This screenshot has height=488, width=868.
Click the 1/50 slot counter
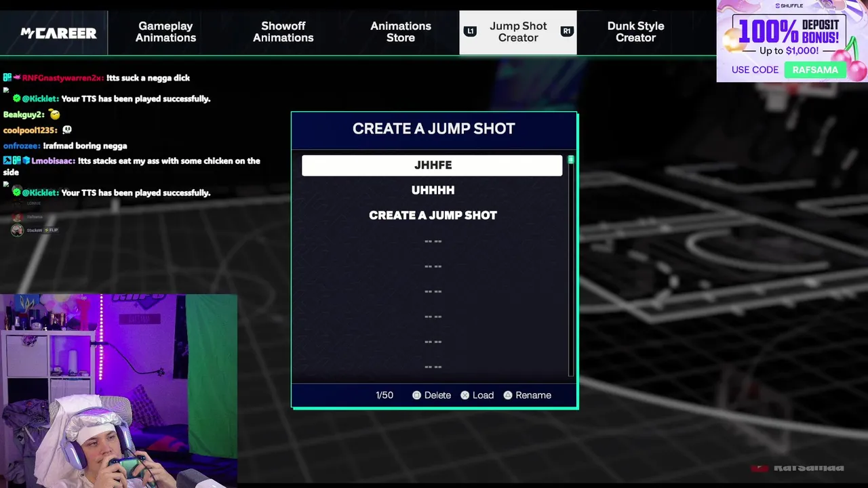(384, 395)
